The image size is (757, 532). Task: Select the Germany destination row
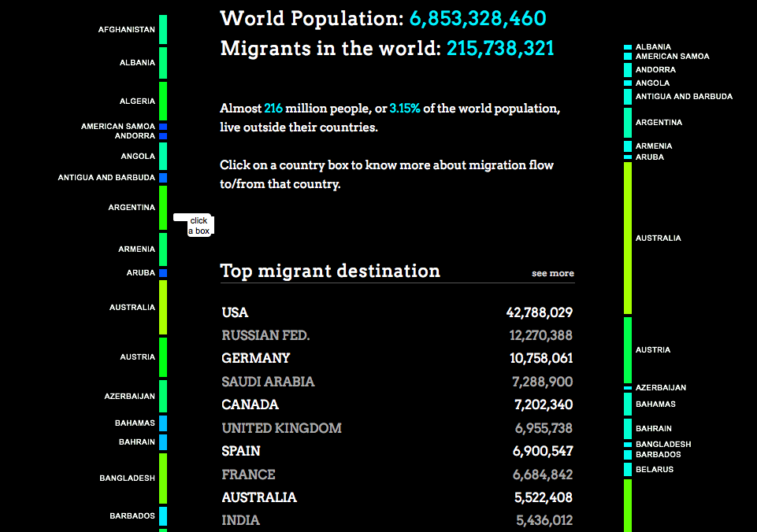(397, 358)
